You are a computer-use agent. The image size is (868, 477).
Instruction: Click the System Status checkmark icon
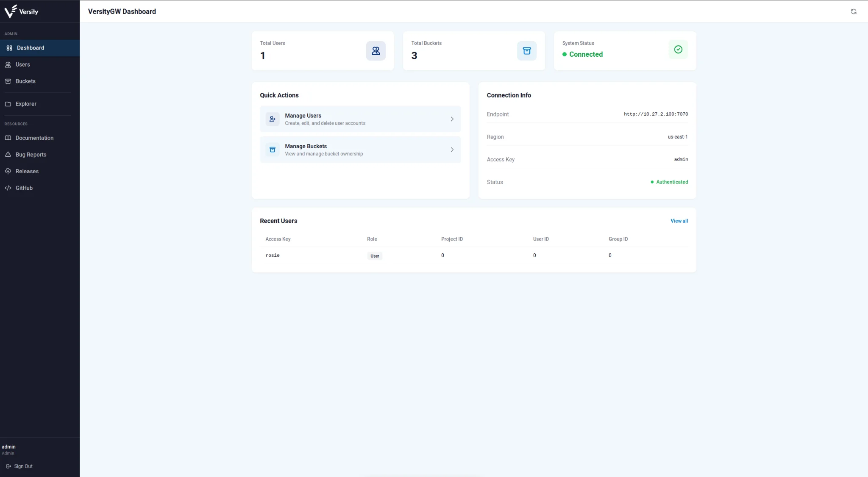click(678, 50)
